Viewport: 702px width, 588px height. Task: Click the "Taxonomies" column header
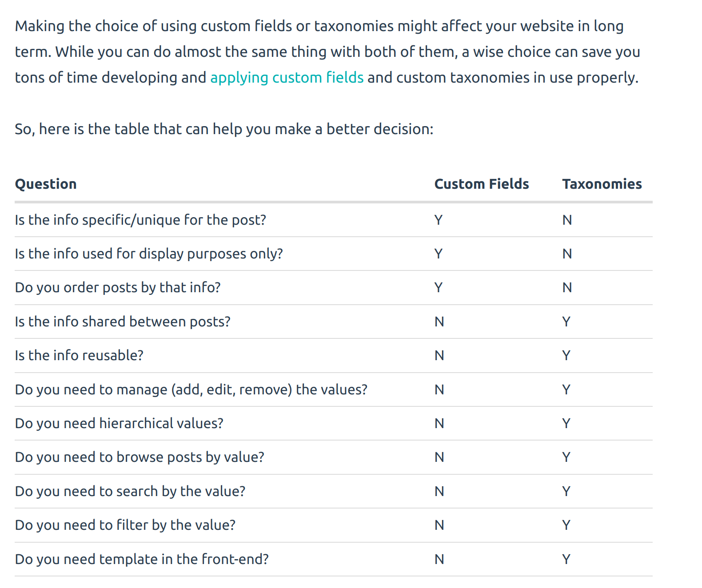[x=602, y=184]
